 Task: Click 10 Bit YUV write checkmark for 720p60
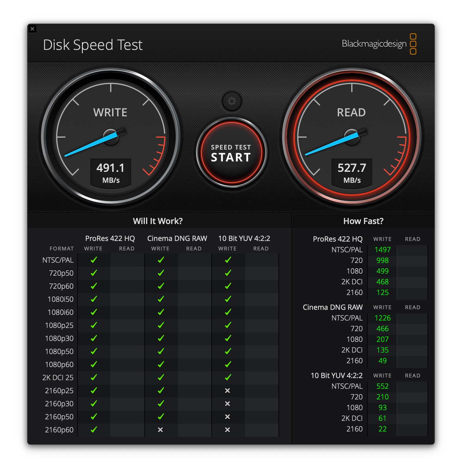[228, 286]
